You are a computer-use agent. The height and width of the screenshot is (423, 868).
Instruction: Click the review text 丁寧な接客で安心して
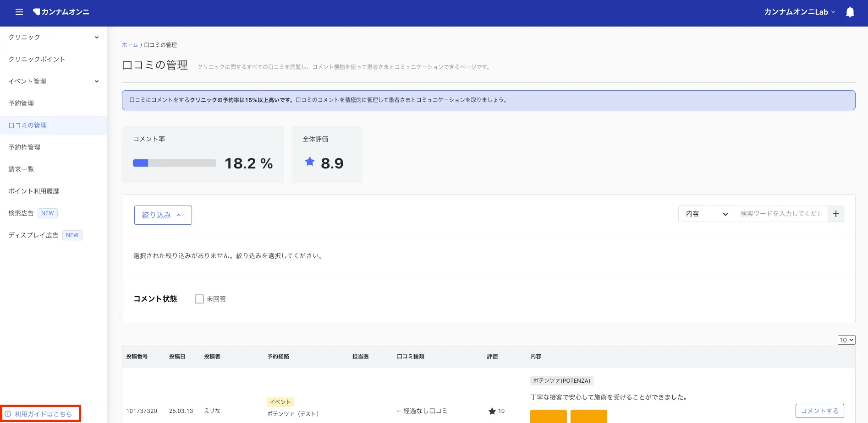tap(609, 397)
